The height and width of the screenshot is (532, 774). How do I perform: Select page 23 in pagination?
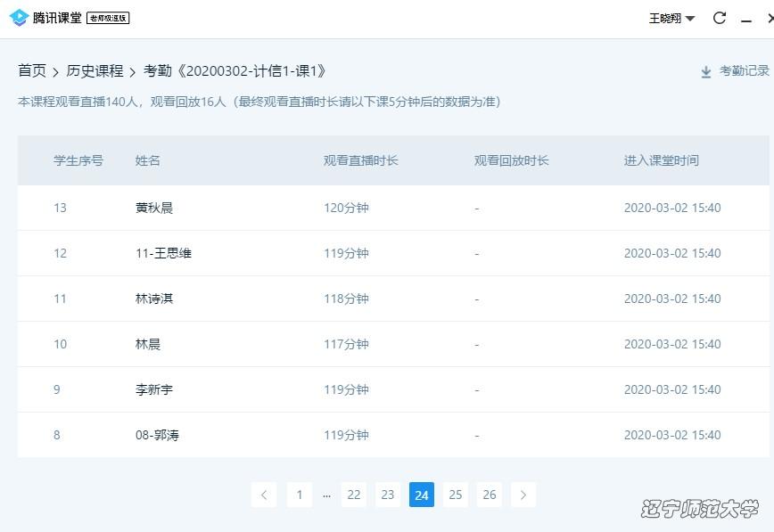point(388,495)
